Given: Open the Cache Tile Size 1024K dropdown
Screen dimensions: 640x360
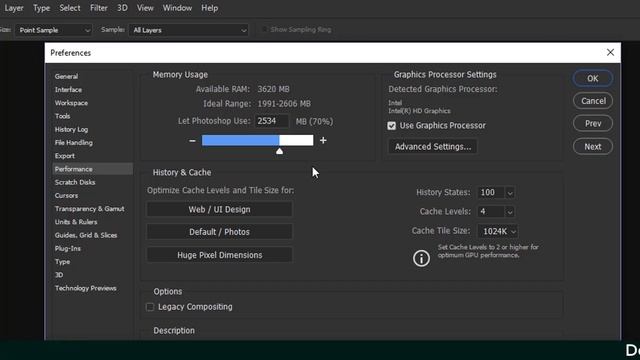Looking at the screenshot, I should tap(498, 231).
